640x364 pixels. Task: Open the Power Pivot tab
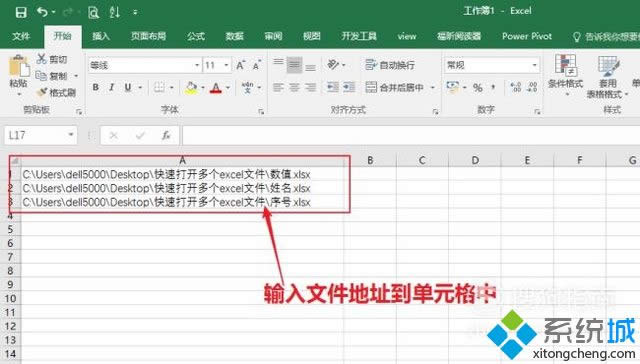pyautogui.click(x=527, y=36)
